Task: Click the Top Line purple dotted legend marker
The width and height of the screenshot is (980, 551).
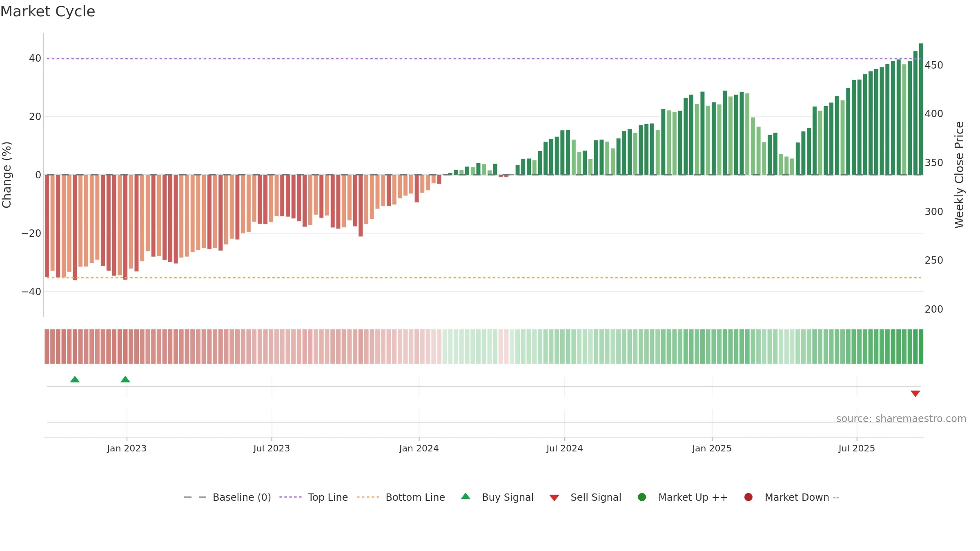Action: (x=290, y=497)
